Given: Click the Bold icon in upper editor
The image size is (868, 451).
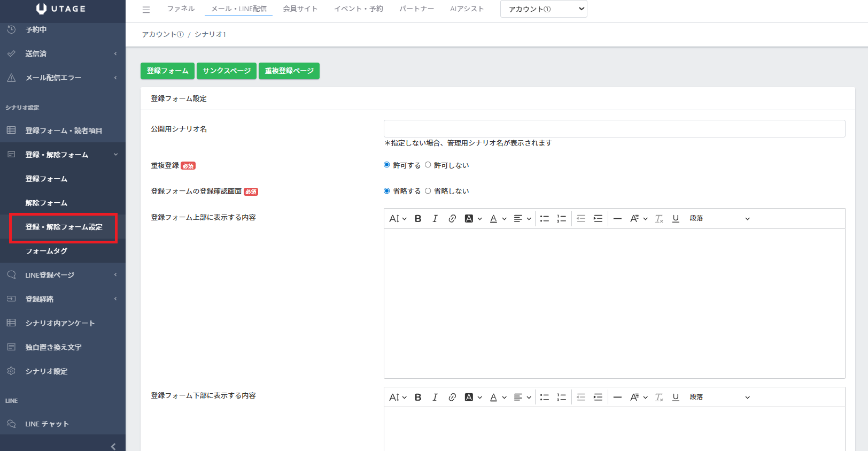Looking at the screenshot, I should (x=418, y=218).
